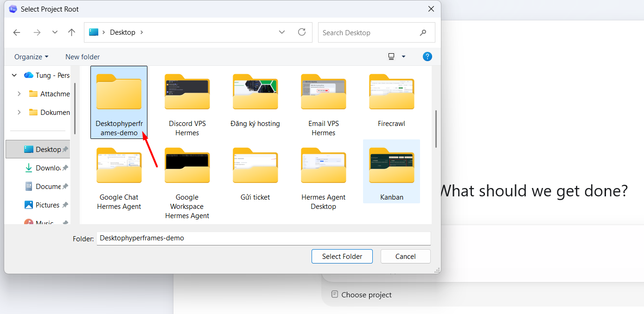Click the Folder name input field
The height and width of the screenshot is (314, 644).
264,239
